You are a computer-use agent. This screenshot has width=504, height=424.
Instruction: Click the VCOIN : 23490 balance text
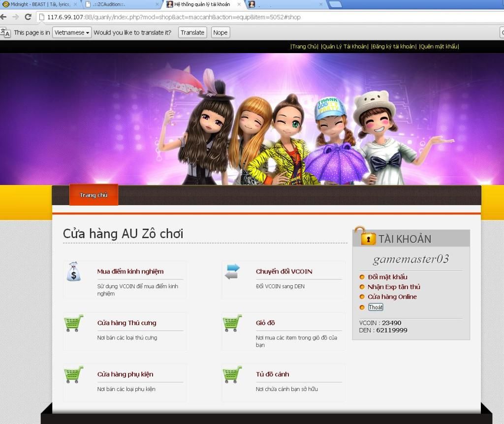(x=380, y=323)
